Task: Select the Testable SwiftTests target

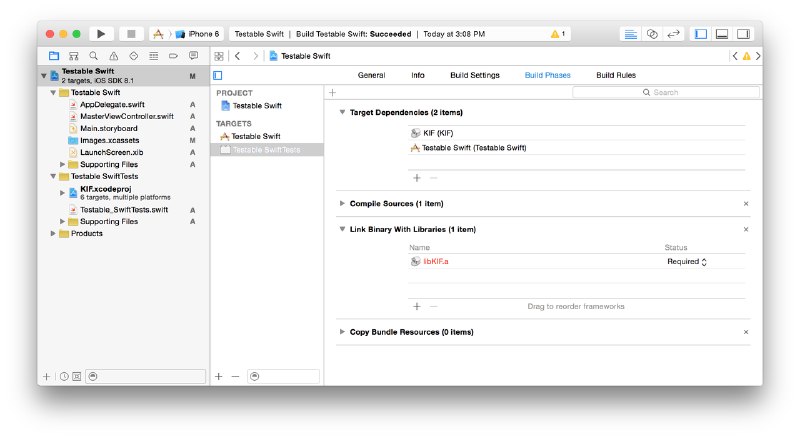Action: pyautogui.click(x=267, y=150)
